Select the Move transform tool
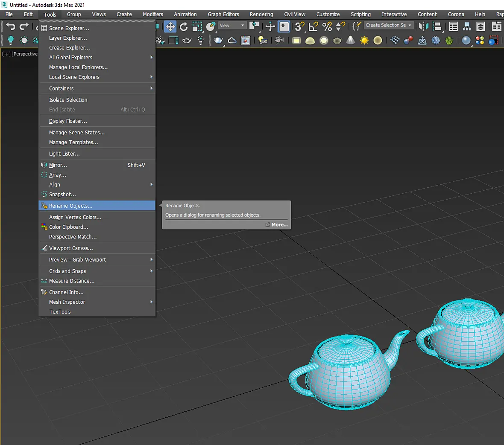504x445 pixels. pos(170,26)
